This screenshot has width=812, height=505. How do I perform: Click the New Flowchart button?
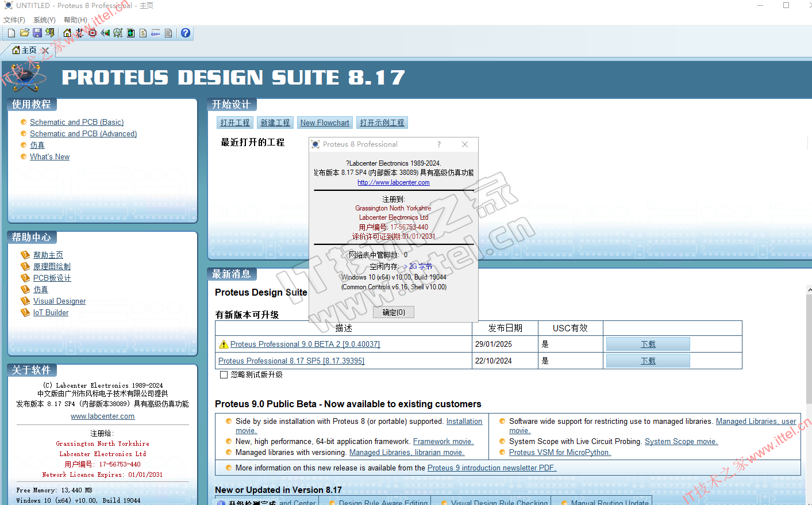coord(325,123)
